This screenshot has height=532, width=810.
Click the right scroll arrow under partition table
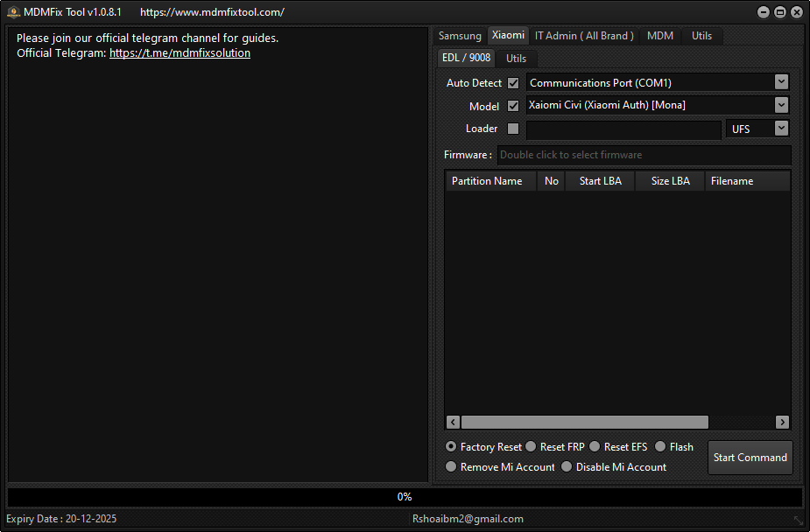coord(782,422)
